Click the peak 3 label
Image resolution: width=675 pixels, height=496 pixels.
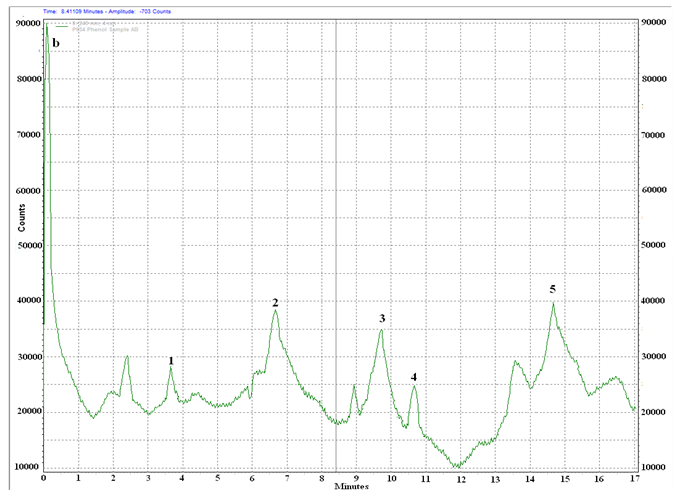click(382, 318)
